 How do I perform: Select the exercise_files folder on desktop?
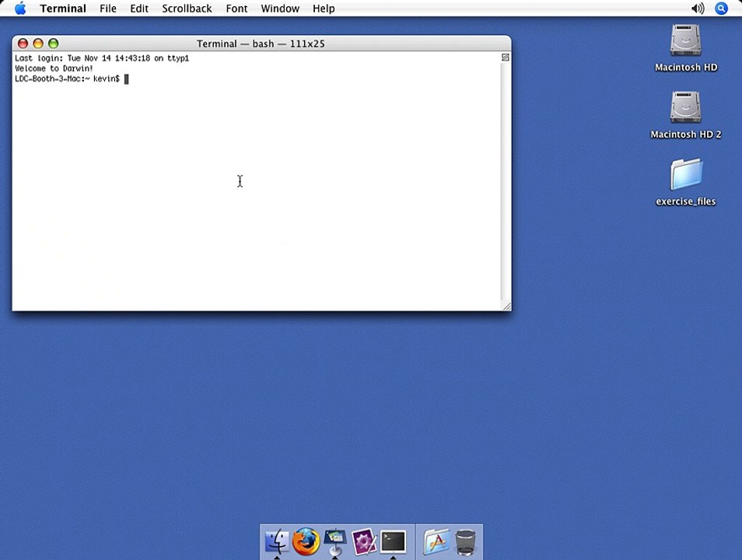point(686,174)
